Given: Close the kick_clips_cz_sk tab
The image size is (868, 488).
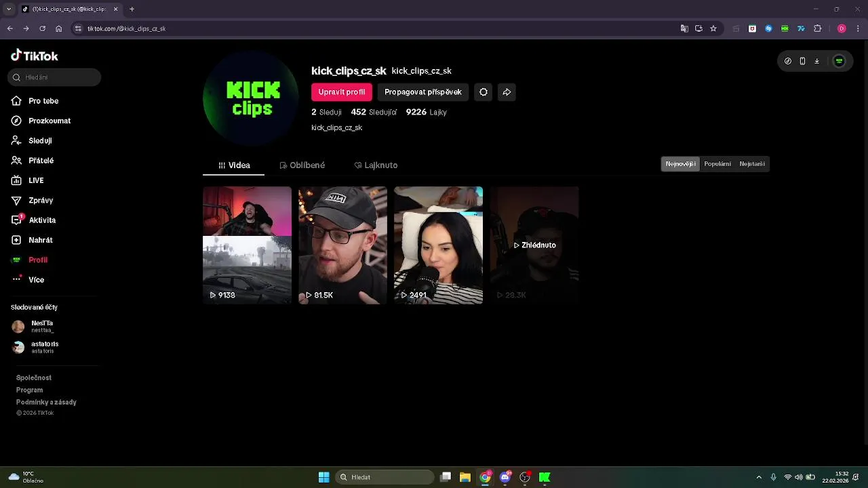Looking at the screenshot, I should 115,9.
